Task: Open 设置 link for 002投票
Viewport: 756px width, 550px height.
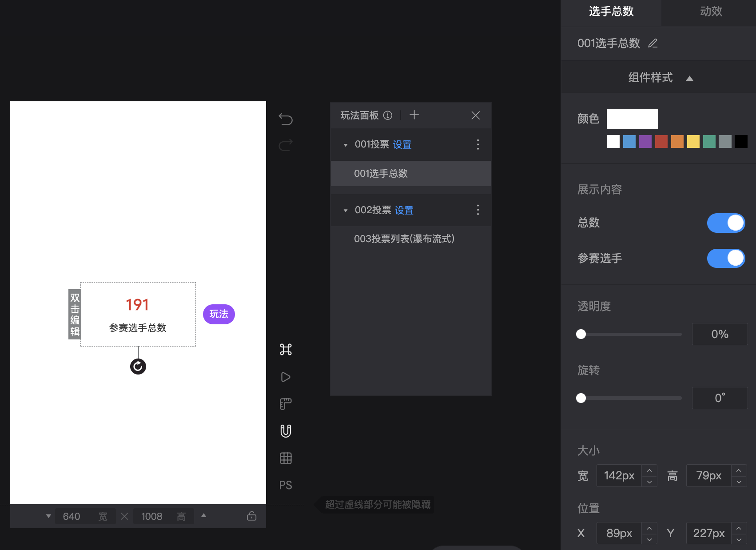Action: 404,211
